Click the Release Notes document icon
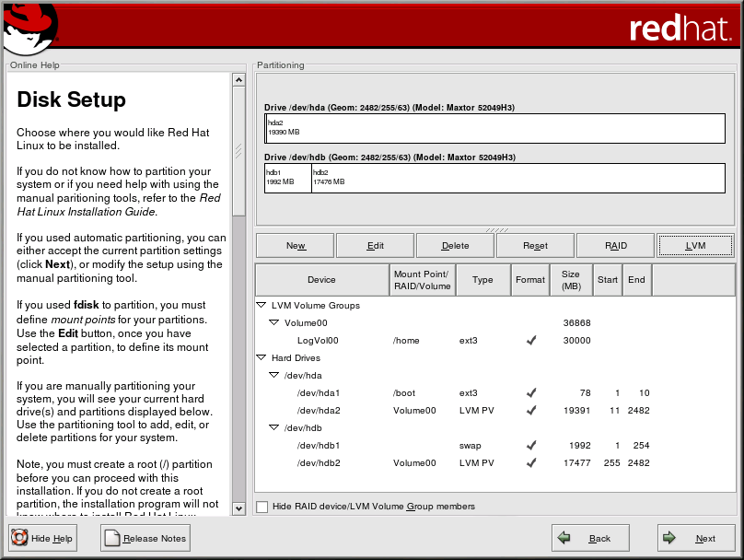The height and width of the screenshot is (560, 744). coord(112,538)
